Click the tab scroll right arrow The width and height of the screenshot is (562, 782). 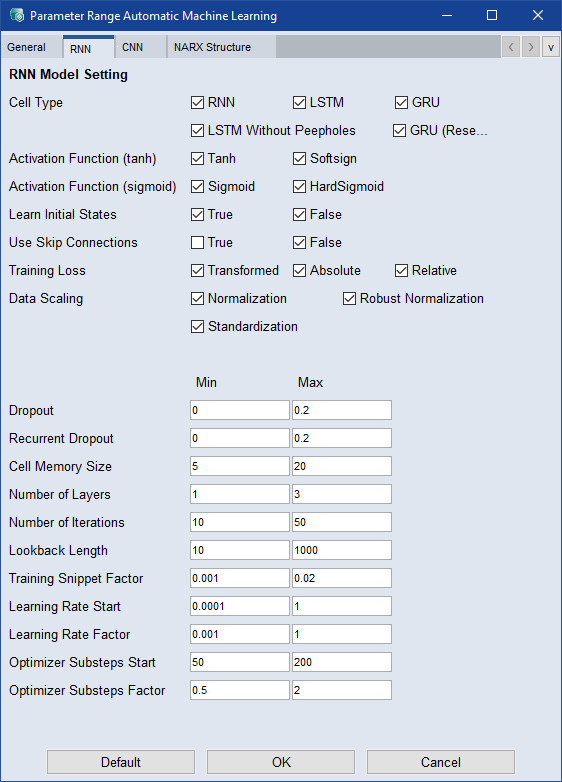(x=531, y=47)
